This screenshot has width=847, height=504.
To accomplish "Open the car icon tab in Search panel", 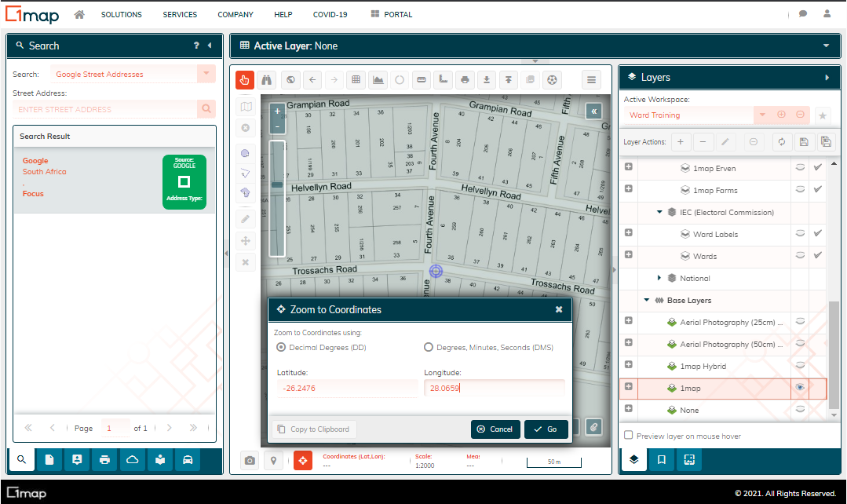I will (188, 460).
